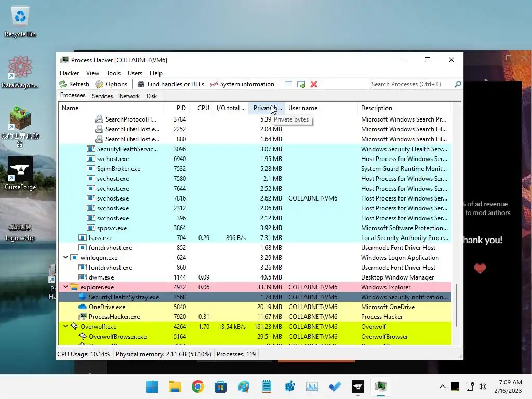Select the sppsvc.exe process row
The image size is (532, 399).
point(255,228)
